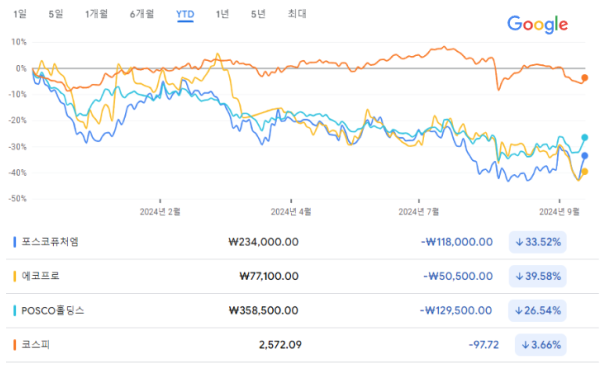Click the YTD range tab
608x370 pixels.
click(185, 15)
